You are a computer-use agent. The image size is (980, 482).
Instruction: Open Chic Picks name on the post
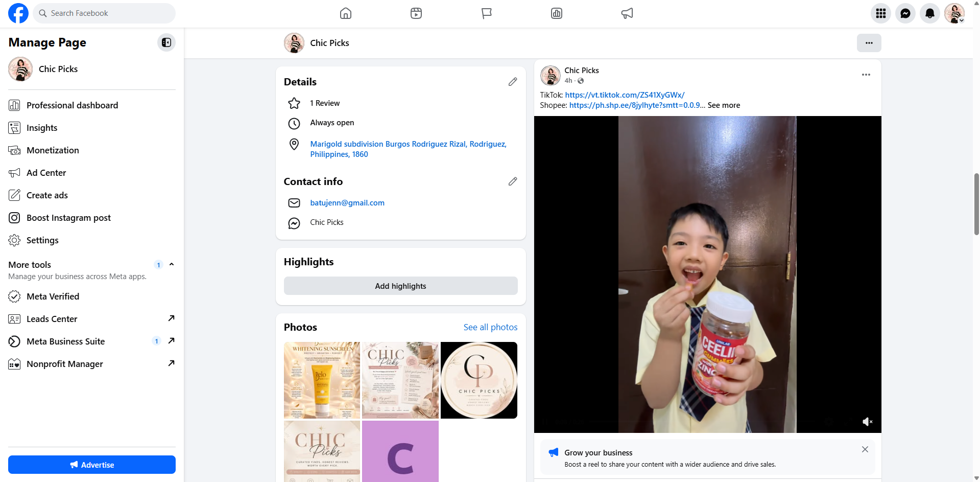[x=582, y=71]
